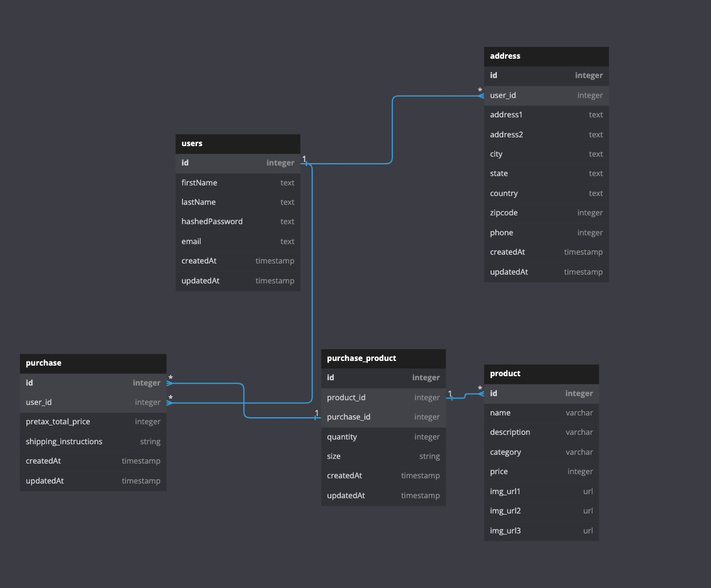
Task: Select the link between users and purchase
Action: (x=311, y=293)
